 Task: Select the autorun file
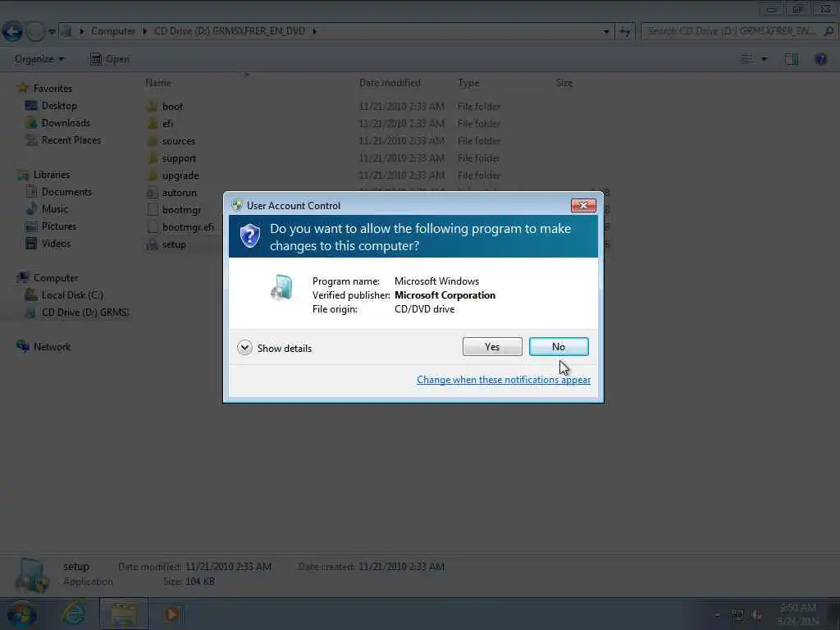[179, 192]
